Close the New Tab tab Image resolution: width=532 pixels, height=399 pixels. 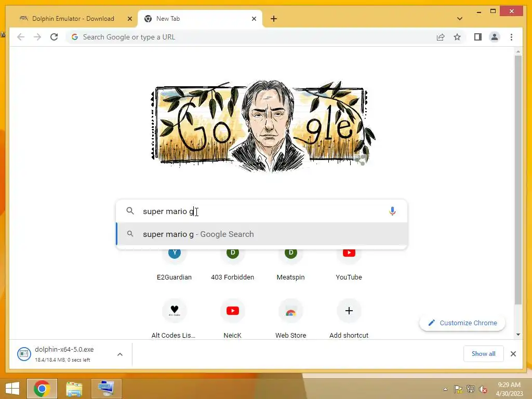click(x=254, y=19)
